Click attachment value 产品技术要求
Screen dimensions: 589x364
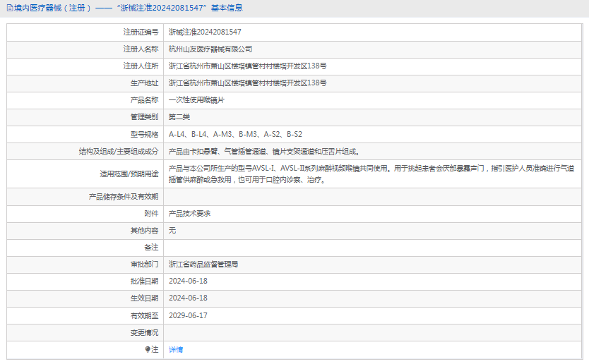[x=189, y=214]
